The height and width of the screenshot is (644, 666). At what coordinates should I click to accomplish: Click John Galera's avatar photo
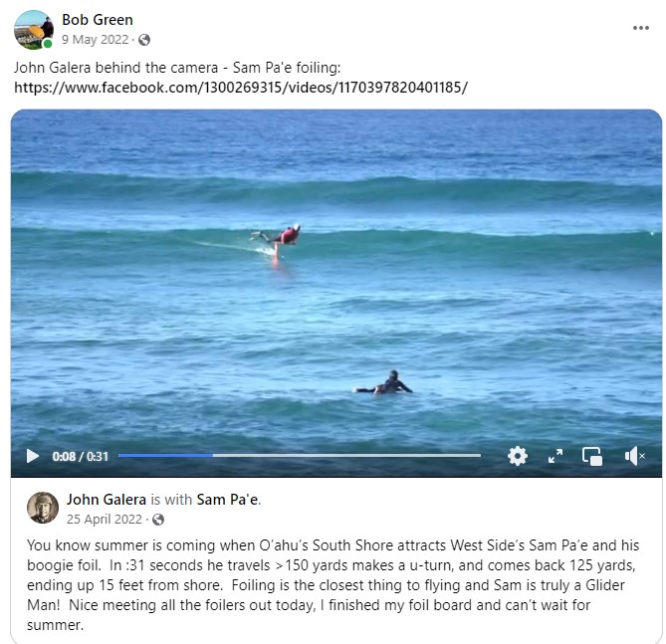pos(43,508)
